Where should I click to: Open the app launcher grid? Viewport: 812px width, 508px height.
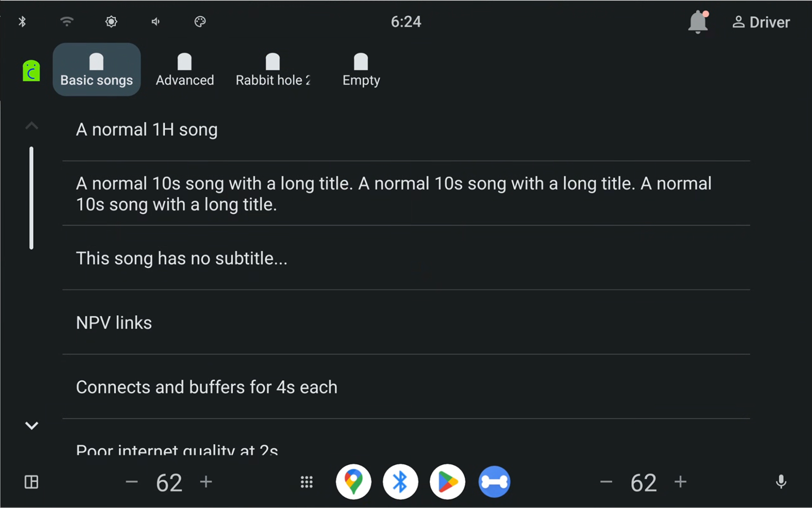(x=306, y=482)
